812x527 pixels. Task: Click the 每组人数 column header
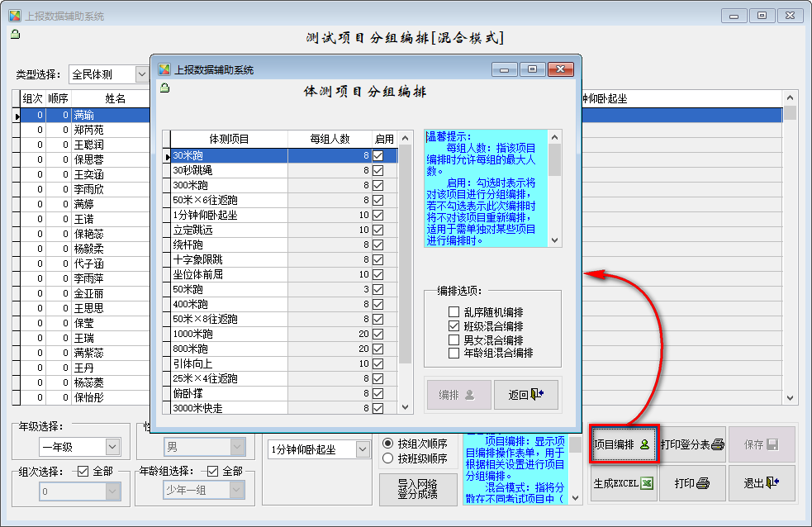[x=329, y=139]
